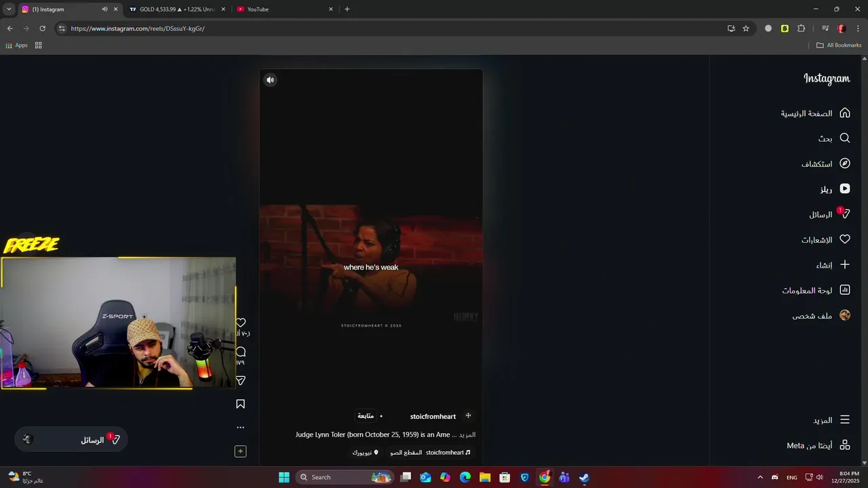The height and width of the screenshot is (488, 868).
Task: Open File Explorer from the taskbar
Action: click(x=485, y=477)
